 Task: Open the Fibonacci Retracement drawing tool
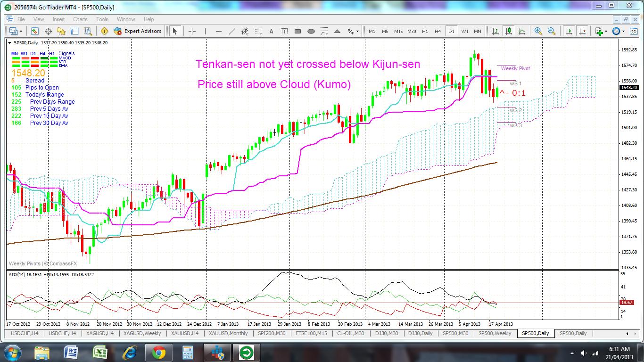[258, 31]
